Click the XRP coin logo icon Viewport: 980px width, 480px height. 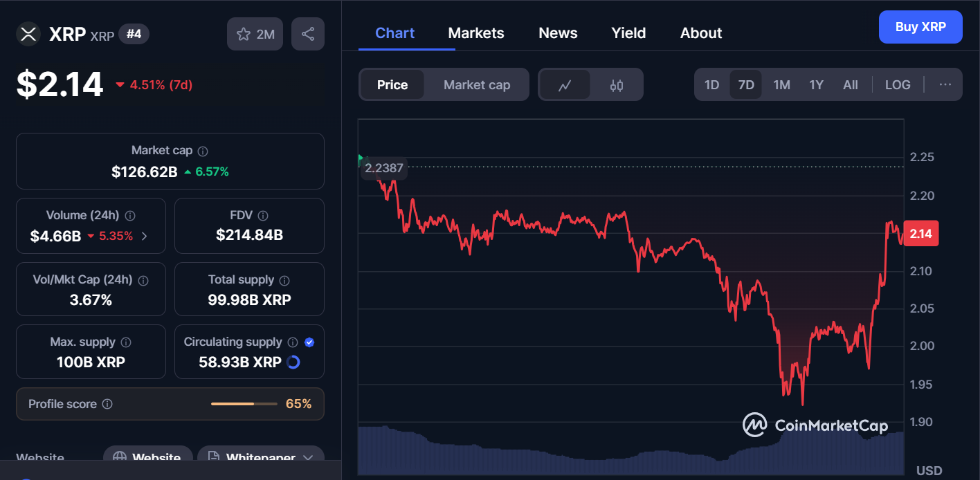[28, 34]
